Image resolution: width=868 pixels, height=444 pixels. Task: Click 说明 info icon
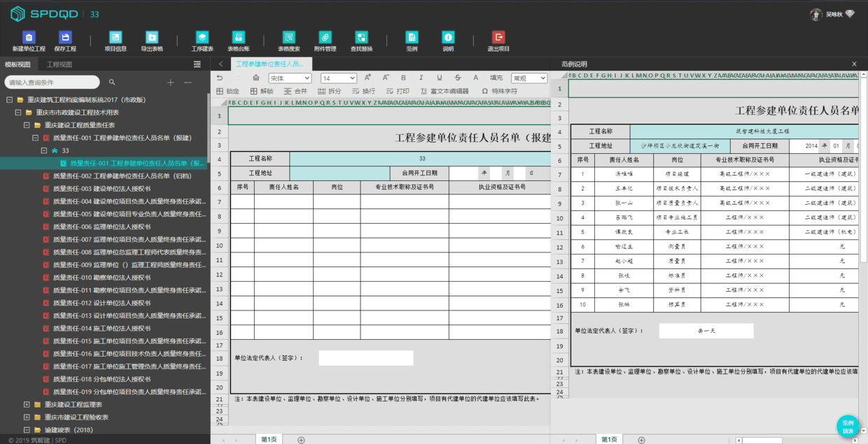tap(448, 38)
